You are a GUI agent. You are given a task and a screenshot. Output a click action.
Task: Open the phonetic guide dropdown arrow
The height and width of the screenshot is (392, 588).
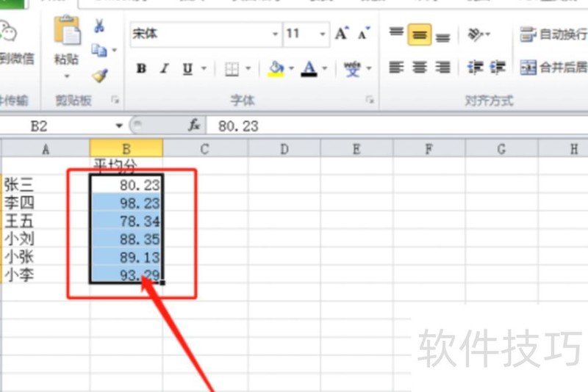click(x=369, y=68)
